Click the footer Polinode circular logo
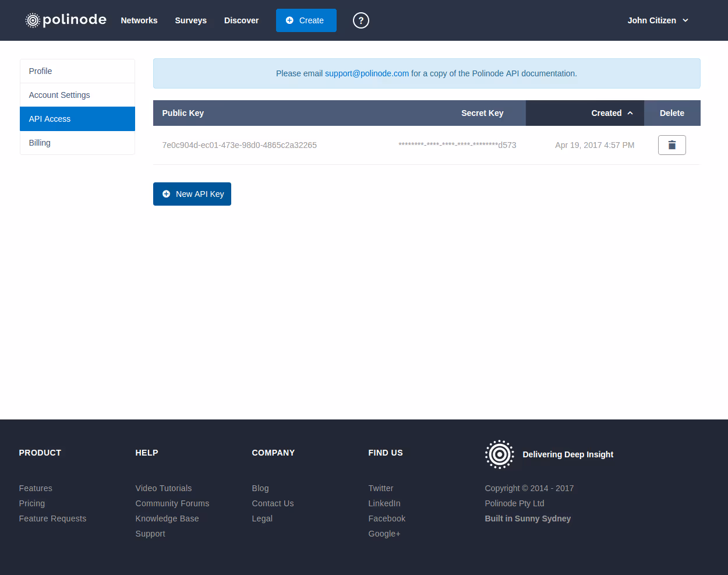 (x=499, y=454)
